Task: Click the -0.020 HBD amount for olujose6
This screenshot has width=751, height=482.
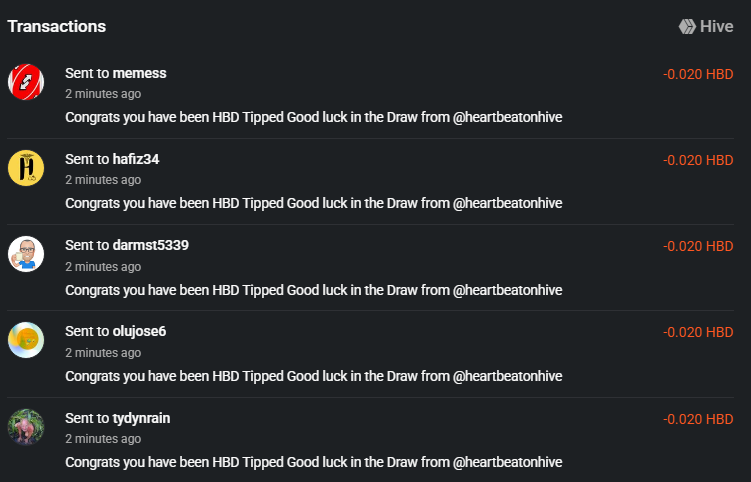Action: tap(698, 332)
